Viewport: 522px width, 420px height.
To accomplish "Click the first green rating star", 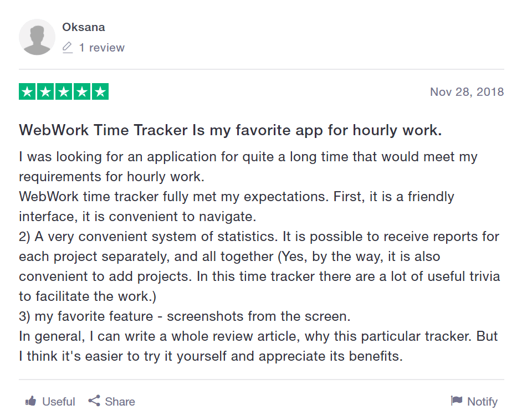I will pos(27,91).
